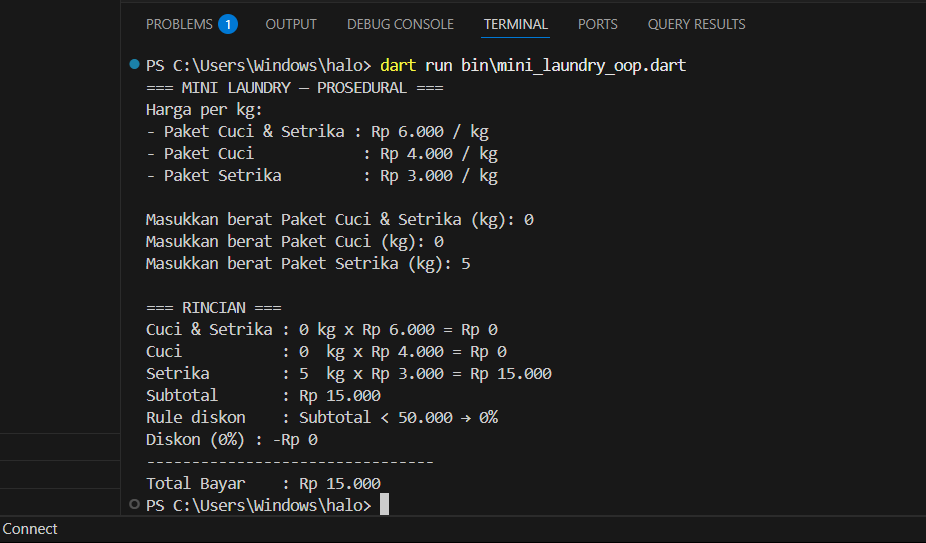This screenshot has height=543, width=926.
Task: Focus the terminal cursor at the final prompt
Action: [384, 506]
